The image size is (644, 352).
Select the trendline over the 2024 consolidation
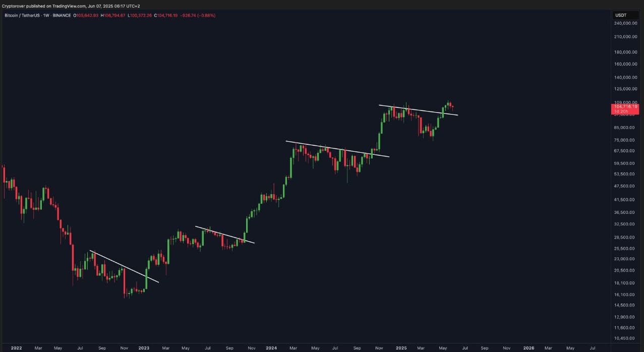pos(337,149)
